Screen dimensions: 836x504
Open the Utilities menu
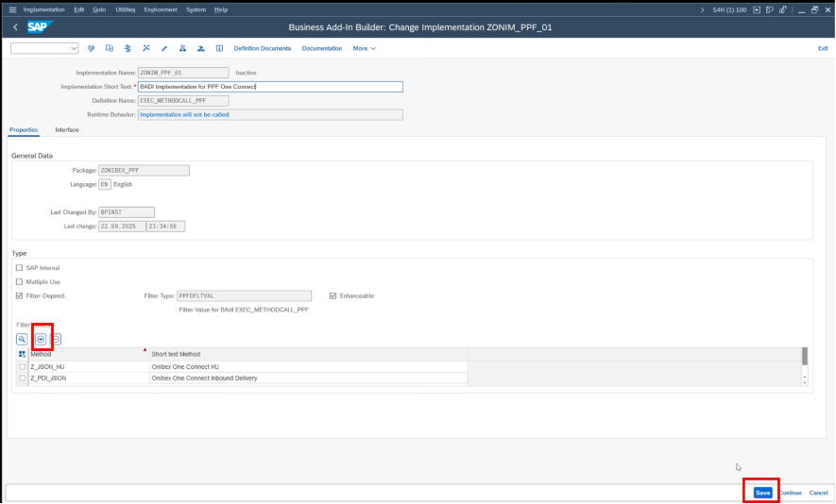click(x=125, y=9)
